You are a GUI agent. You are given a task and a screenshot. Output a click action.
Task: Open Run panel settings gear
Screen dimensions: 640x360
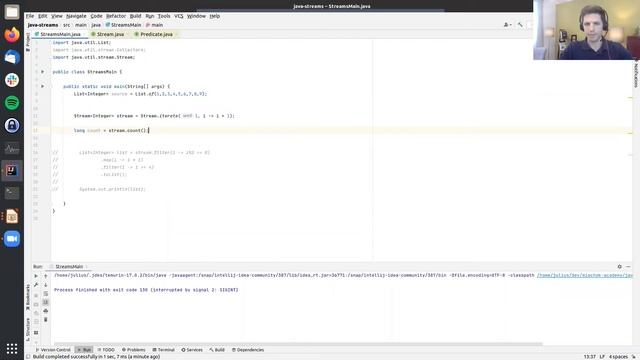pyautogui.click(x=620, y=267)
